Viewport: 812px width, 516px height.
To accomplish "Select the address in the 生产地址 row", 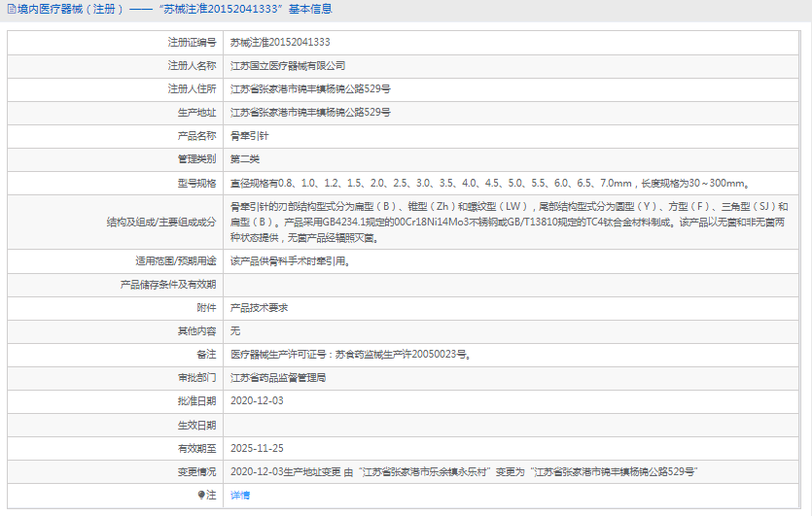I will point(310,113).
